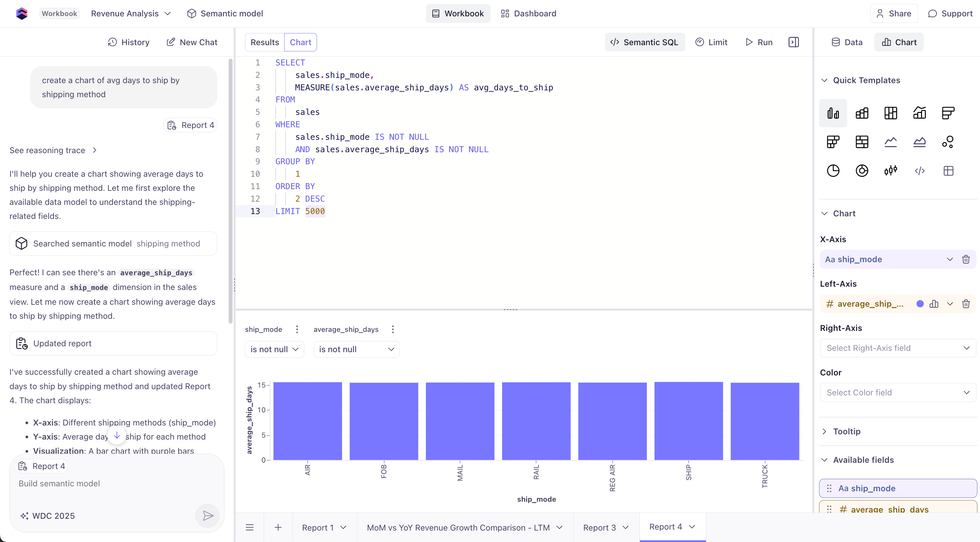Delete the ship_mode X-Axis field
The height and width of the screenshot is (542, 980).
tap(966, 260)
